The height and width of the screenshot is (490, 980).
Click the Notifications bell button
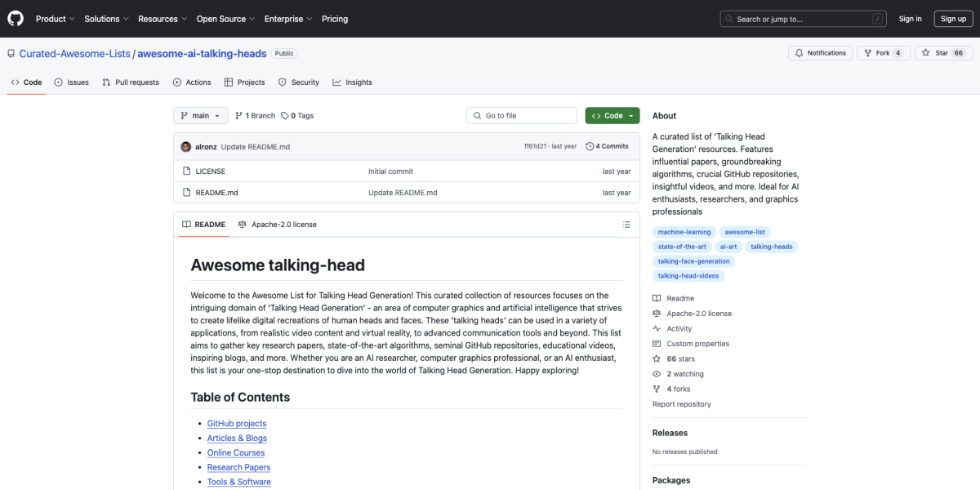(820, 53)
